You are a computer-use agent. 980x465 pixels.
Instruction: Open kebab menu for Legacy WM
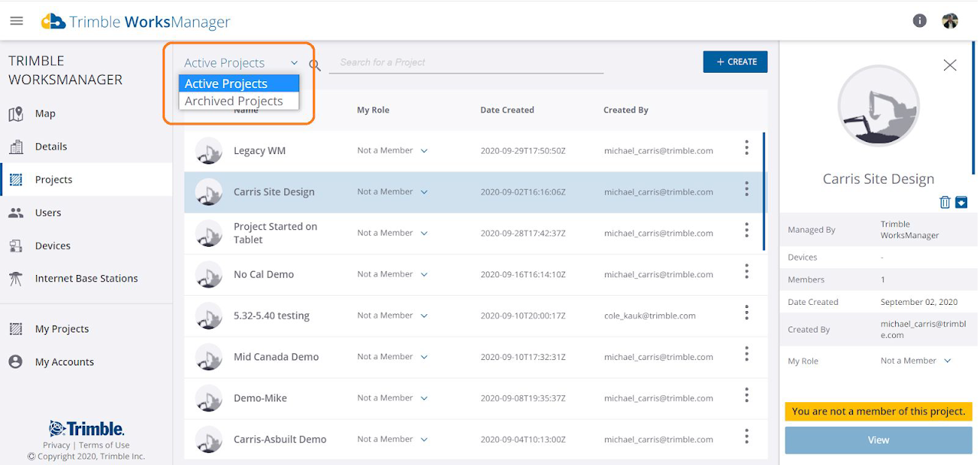pyautogui.click(x=746, y=148)
